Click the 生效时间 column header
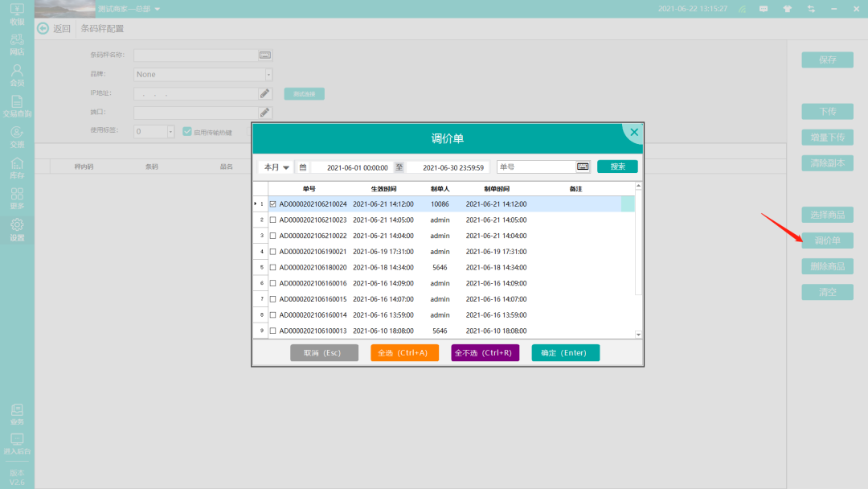Viewport: 868px width, 489px height. pos(383,188)
